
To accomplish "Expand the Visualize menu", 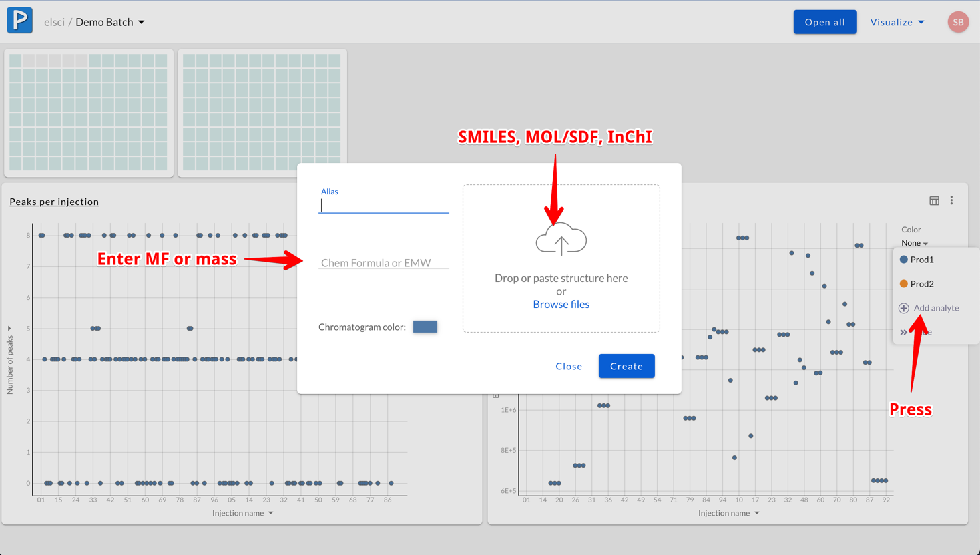I will click(x=897, y=22).
